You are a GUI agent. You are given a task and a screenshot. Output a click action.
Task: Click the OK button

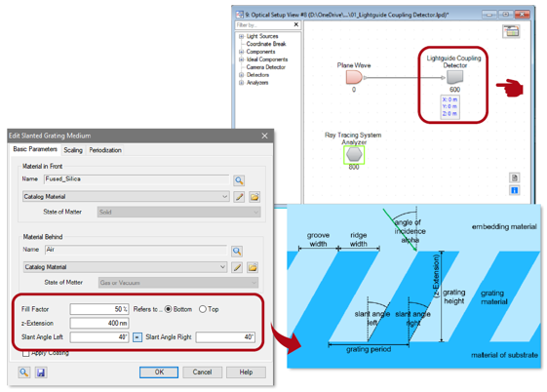[159, 372]
